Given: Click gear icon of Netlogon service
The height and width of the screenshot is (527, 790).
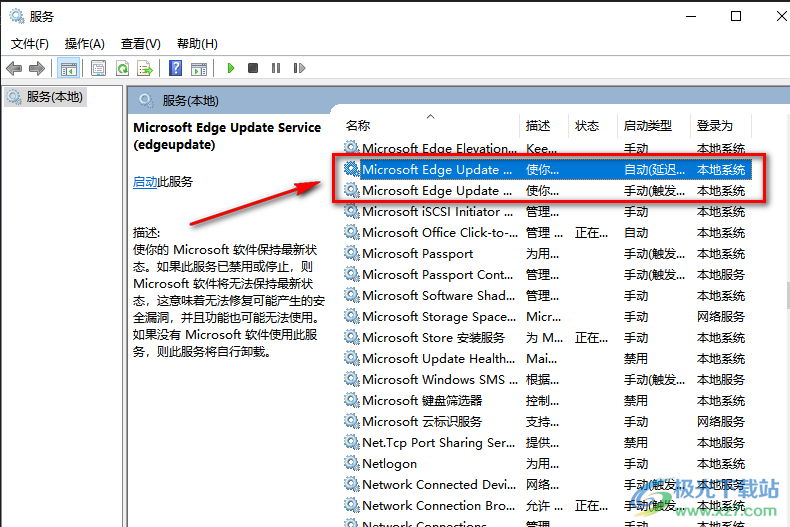Looking at the screenshot, I should click(352, 463).
